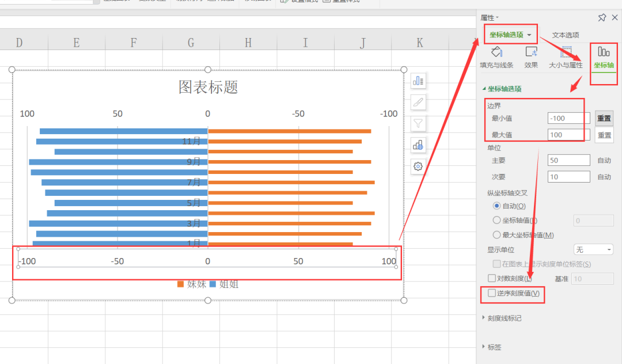The height and width of the screenshot is (364, 622).
Task: Open the 显示单位 dropdown showing 无
Action: pos(593,249)
